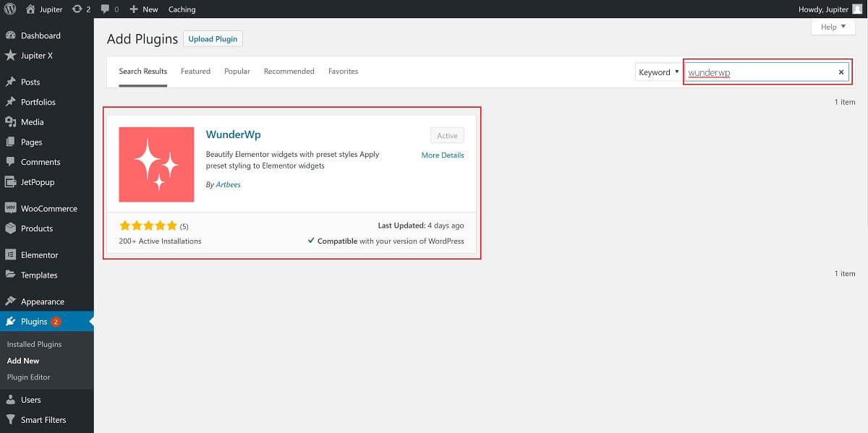Click the Smart Filters funnel icon

point(10,420)
